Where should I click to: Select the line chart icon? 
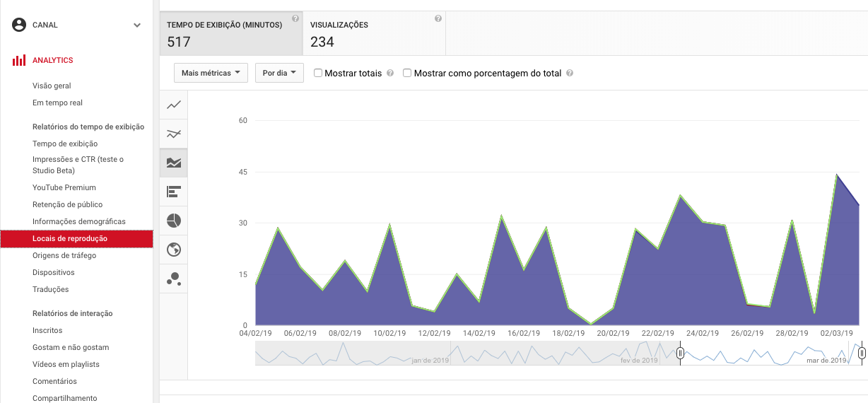[174, 105]
